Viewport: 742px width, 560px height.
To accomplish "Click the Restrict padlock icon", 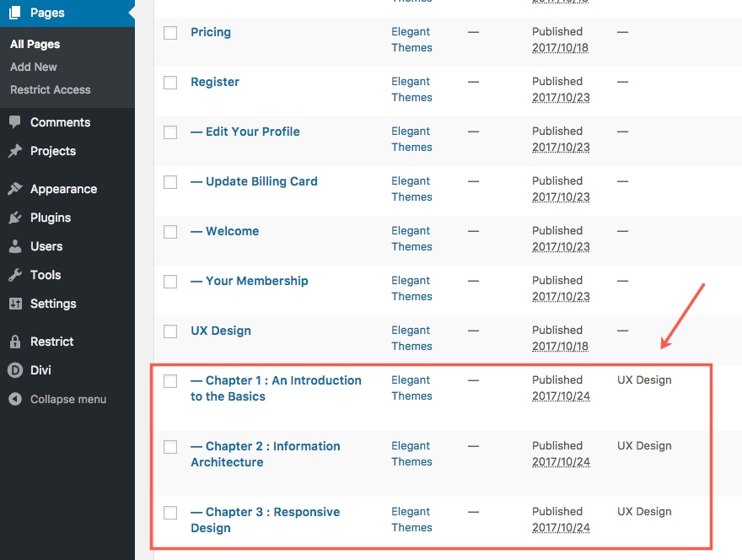I will pos(14,342).
